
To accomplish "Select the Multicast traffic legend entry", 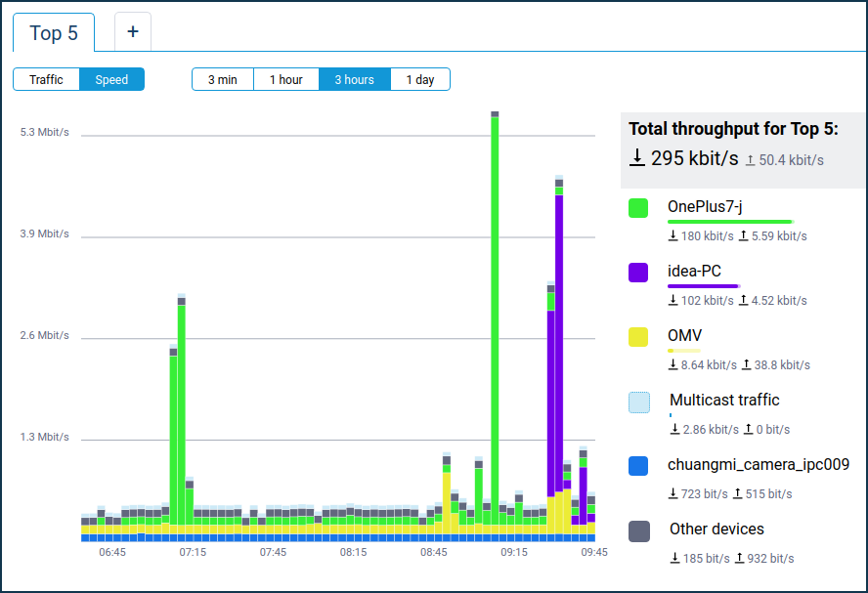I will coord(724,400).
